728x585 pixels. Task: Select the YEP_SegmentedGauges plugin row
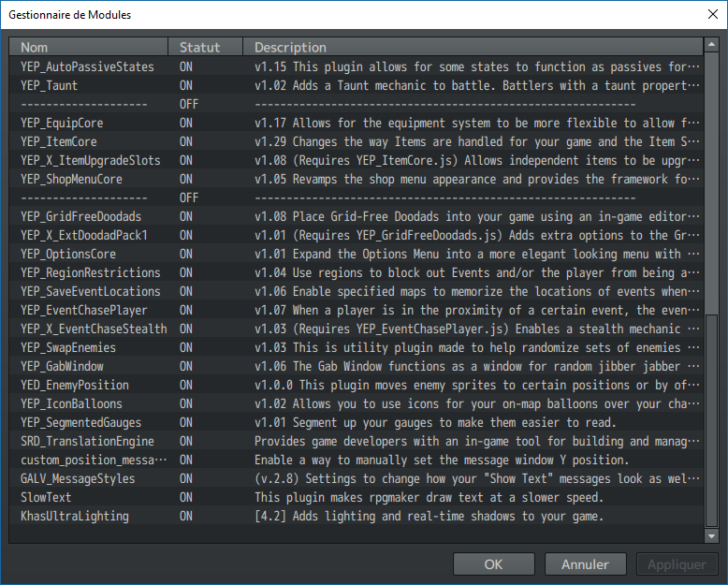pyautogui.click(x=357, y=422)
